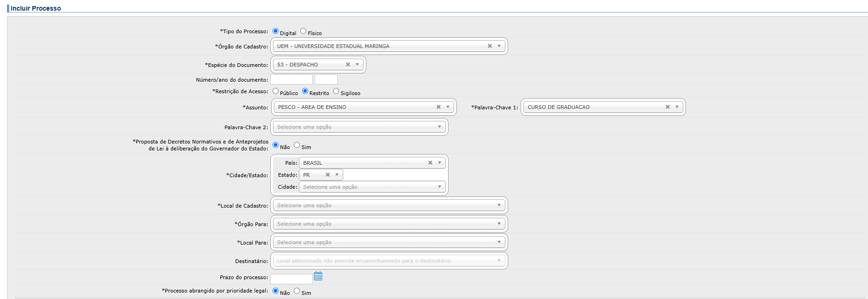Clear the Espécie do Documento DESPACHO selection
Viewport: 868px width, 299px height.
[348, 65]
